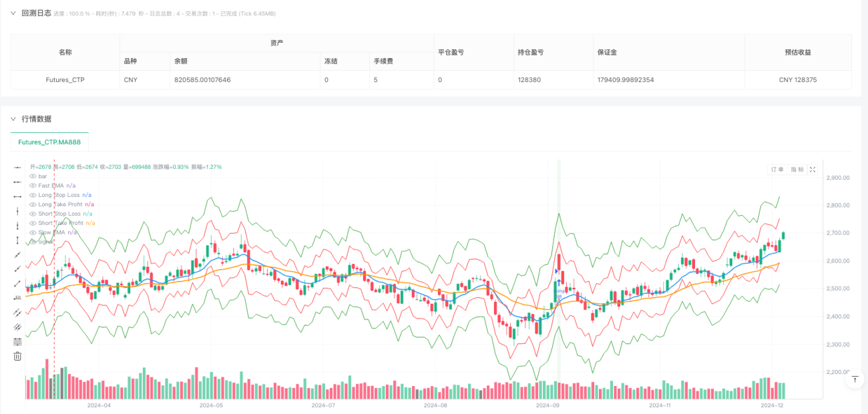This screenshot has width=868, height=414.
Task: Select the horizontal straight line drawing tool
Action: pyautogui.click(x=17, y=167)
